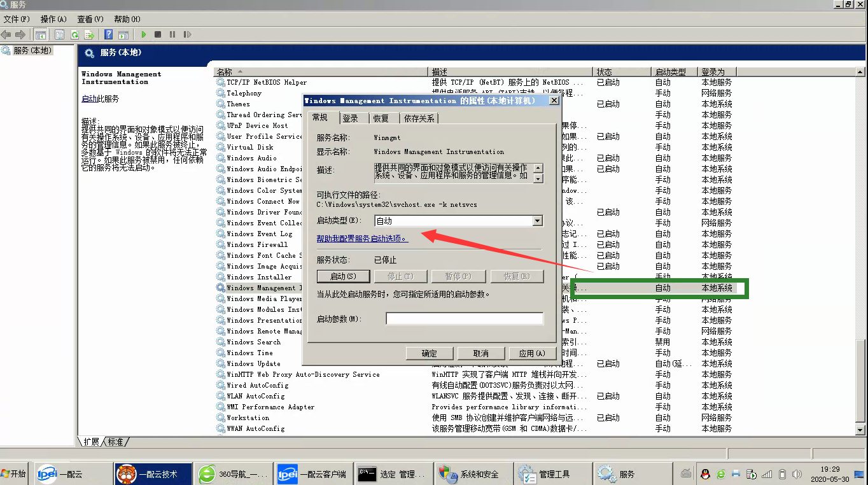Open the 操作(A) menu
This screenshot has height=485, width=868.
53,19
